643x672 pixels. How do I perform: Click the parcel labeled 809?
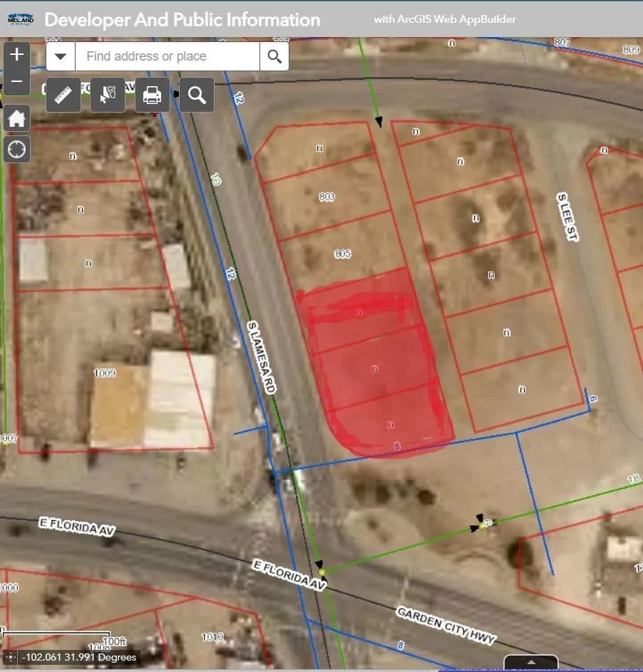631,49
